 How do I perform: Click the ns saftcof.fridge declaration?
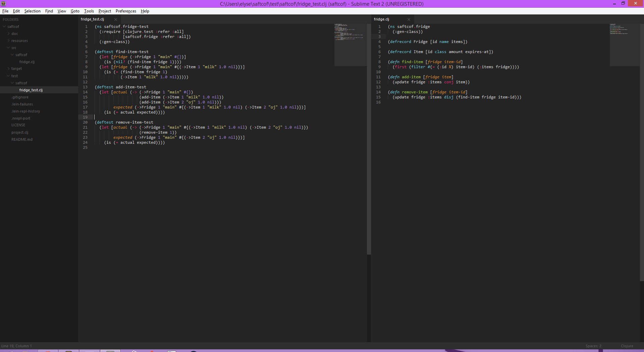click(x=409, y=27)
